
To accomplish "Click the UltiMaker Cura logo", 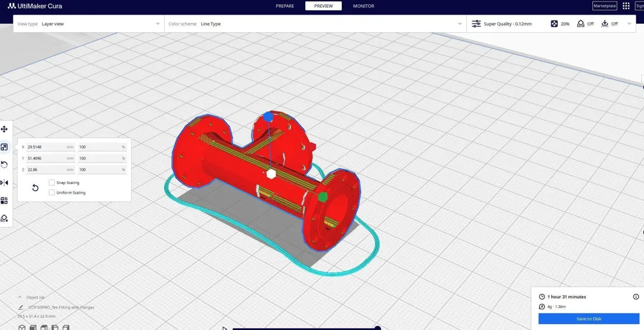I will click(x=34, y=6).
